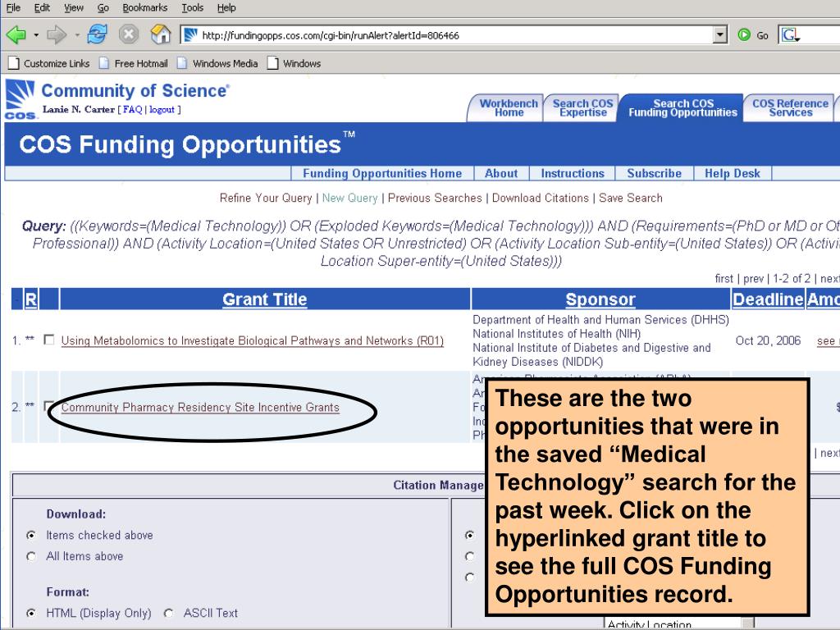840x630 pixels.
Task: Reload the page with the refresh icon
Action: 97,34
